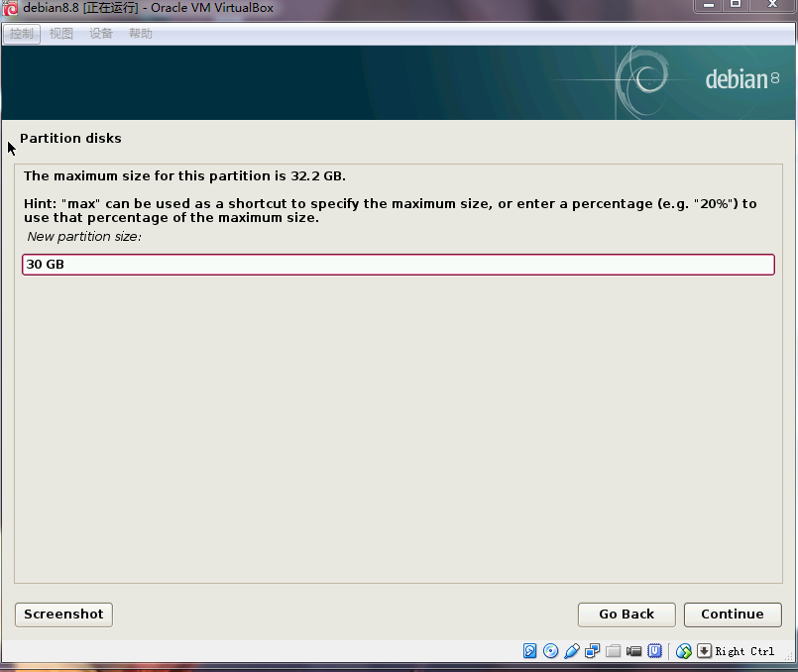Click the Right Ctrl host key label

[744, 651]
